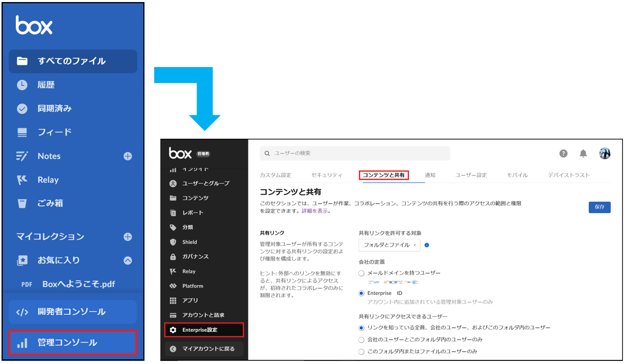Click Box logo in admin console
This screenshot has width=626, height=364.
[180, 153]
